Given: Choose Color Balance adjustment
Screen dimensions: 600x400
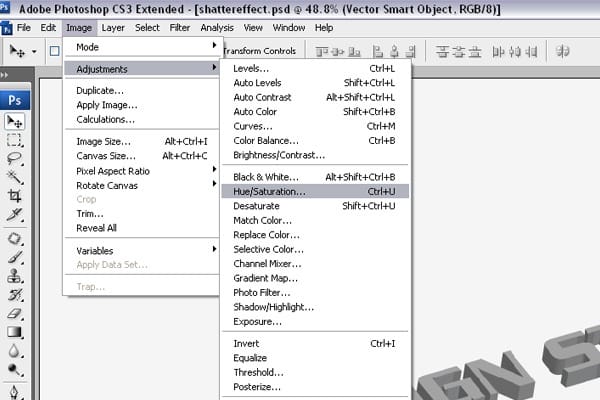Looking at the screenshot, I should pos(315,140).
